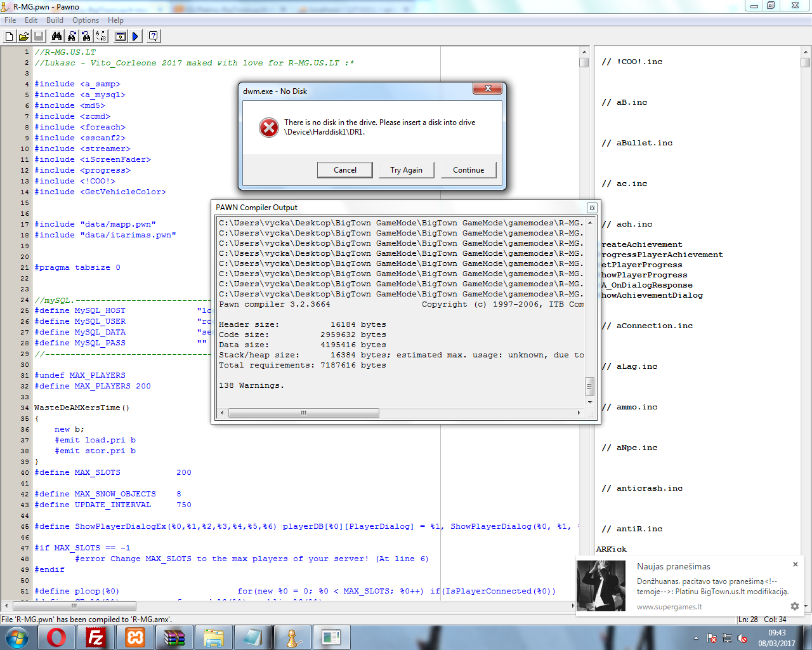This screenshot has width=812, height=650.
Task: Dismiss the Naujas pranešimas notification
Action: (796, 564)
